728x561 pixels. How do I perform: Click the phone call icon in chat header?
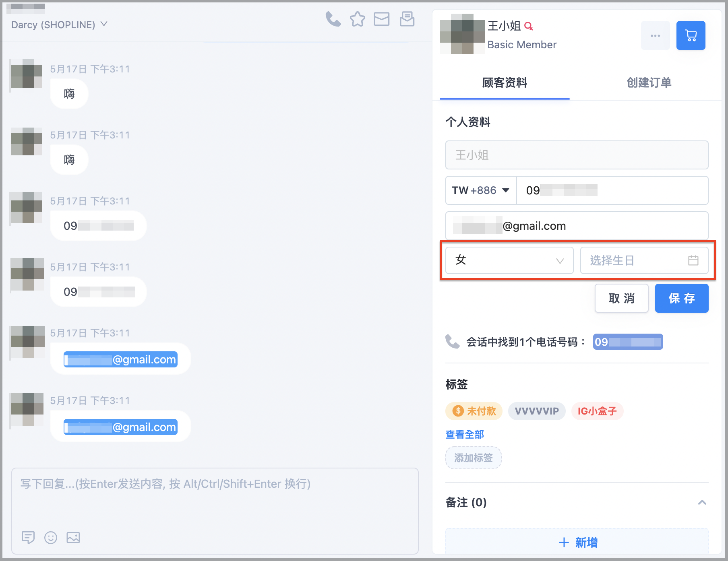(x=333, y=19)
